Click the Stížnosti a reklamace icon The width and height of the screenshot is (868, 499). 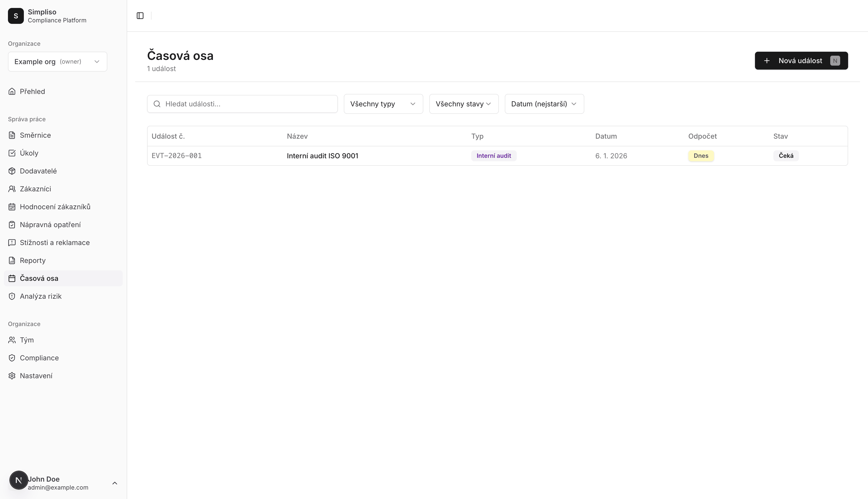coord(12,243)
